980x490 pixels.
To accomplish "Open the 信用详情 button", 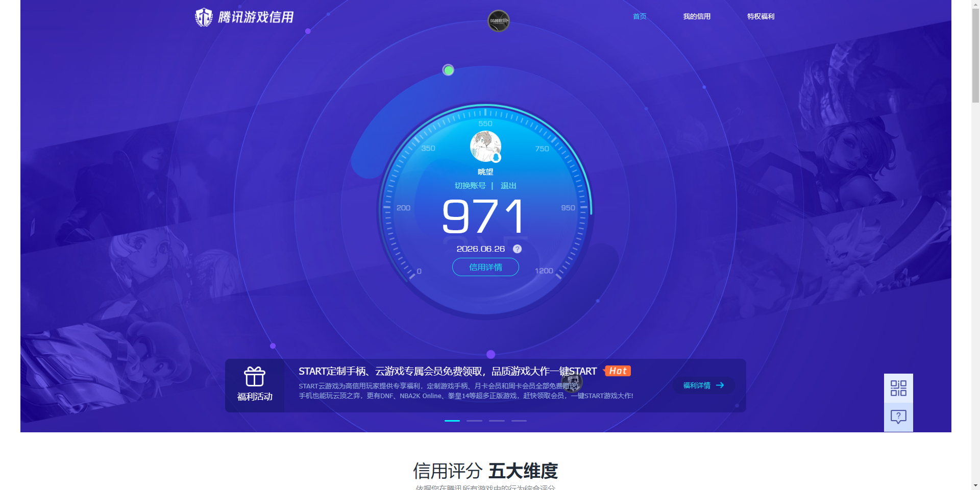I will click(x=485, y=267).
